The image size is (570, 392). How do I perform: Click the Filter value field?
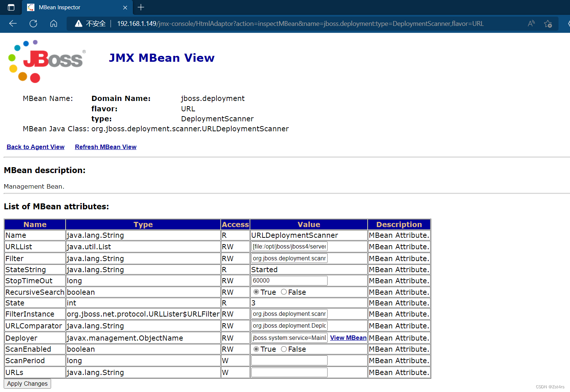(x=289, y=258)
